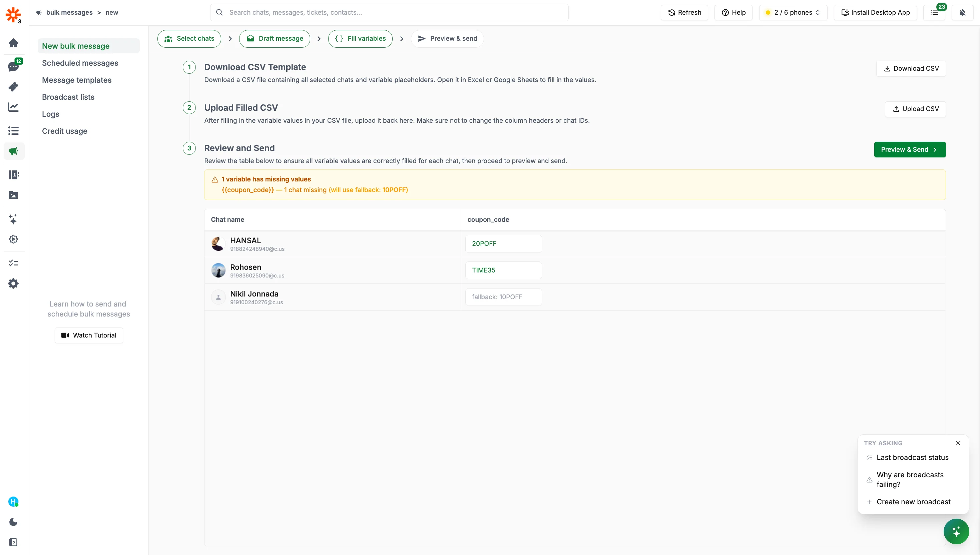980x555 pixels.
Task: Click 918824248940@c.us chat ID text
Action: point(257,249)
